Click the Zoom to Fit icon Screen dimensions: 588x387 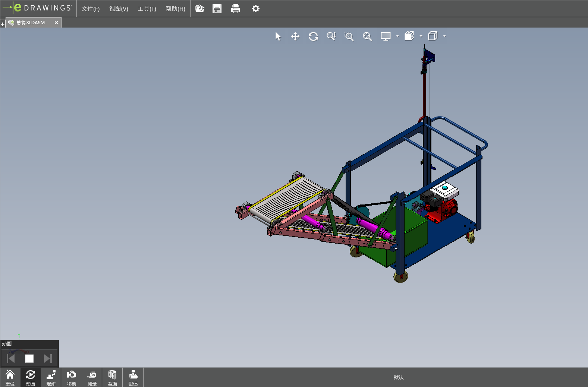pyautogui.click(x=367, y=37)
